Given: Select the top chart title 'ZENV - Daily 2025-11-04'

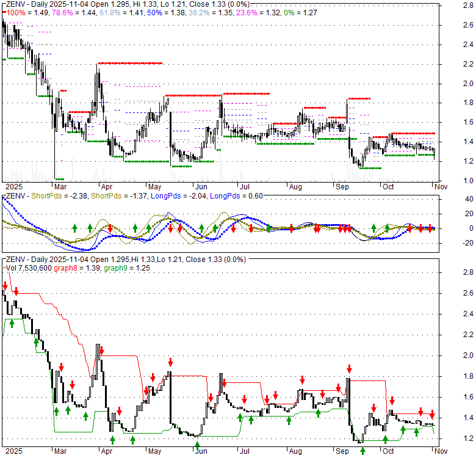Looking at the screenshot, I should pos(47,4).
